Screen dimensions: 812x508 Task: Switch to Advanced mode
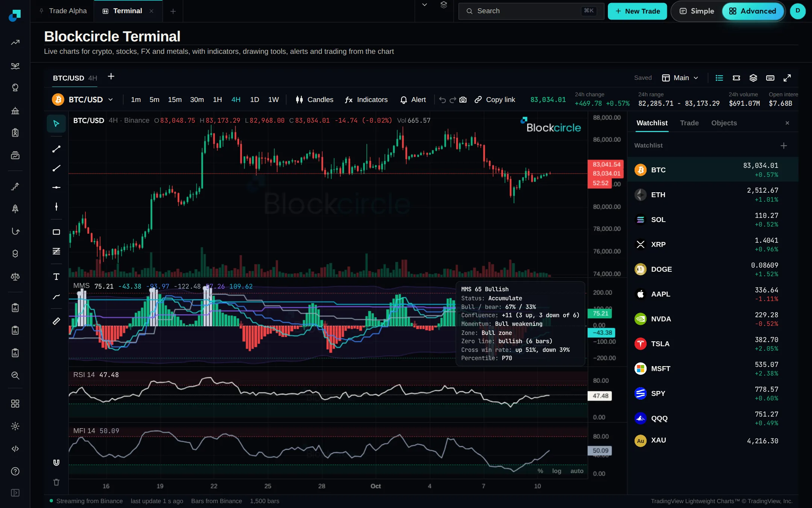[753, 11]
